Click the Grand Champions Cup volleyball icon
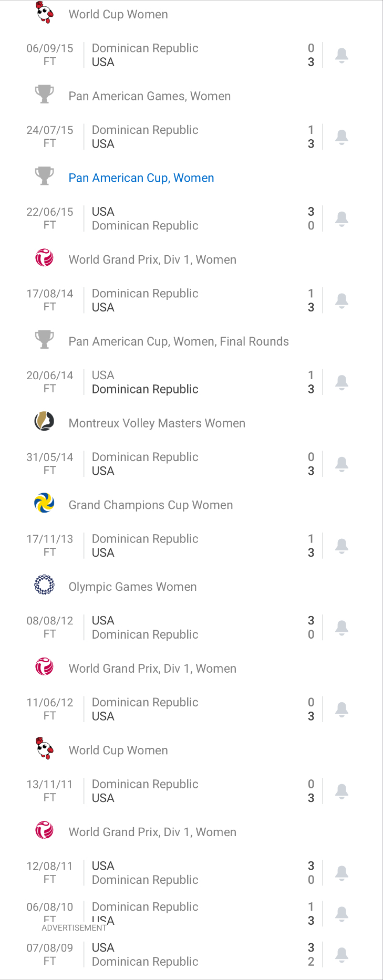The image size is (383, 980). click(45, 504)
